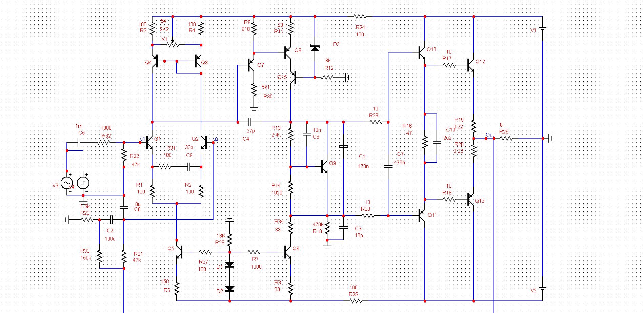Click resistor R26 load symbol
Viewport: 644px width, 313px height.
pos(507,138)
